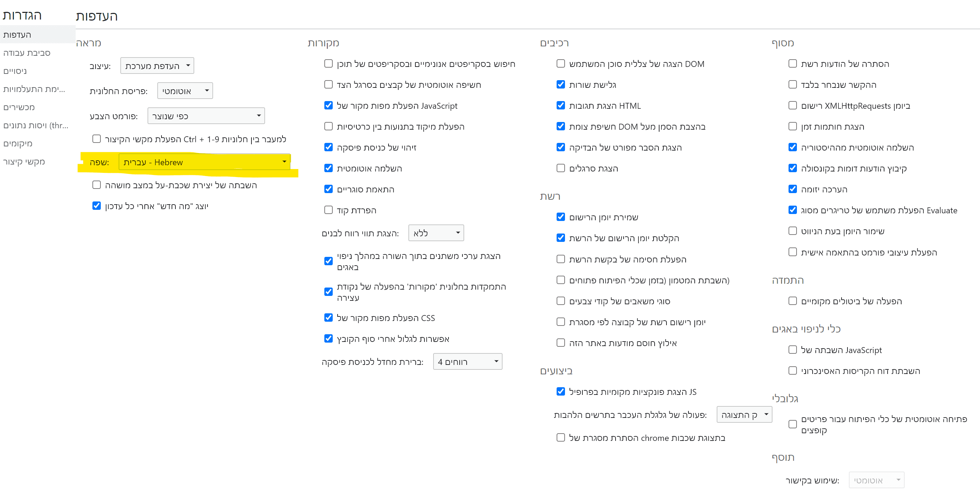Open the מיקומים sidebar tab
The width and height of the screenshot is (980, 497).
(x=18, y=143)
